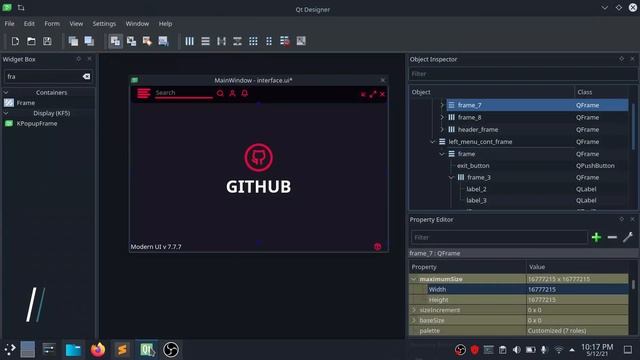The height and width of the screenshot is (360, 640).
Task: Apply Lay Out in a Grid icon
Action: 253,41
